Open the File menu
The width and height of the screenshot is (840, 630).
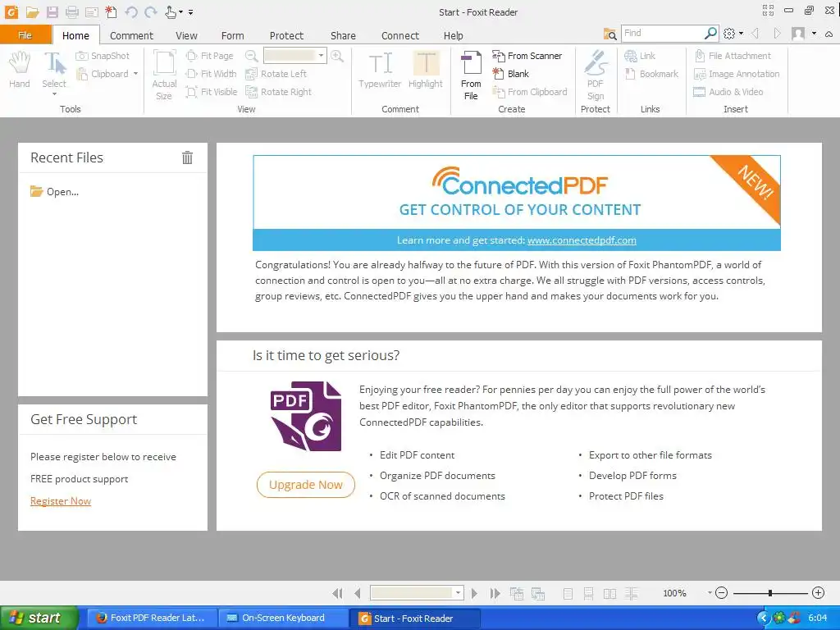coord(25,35)
